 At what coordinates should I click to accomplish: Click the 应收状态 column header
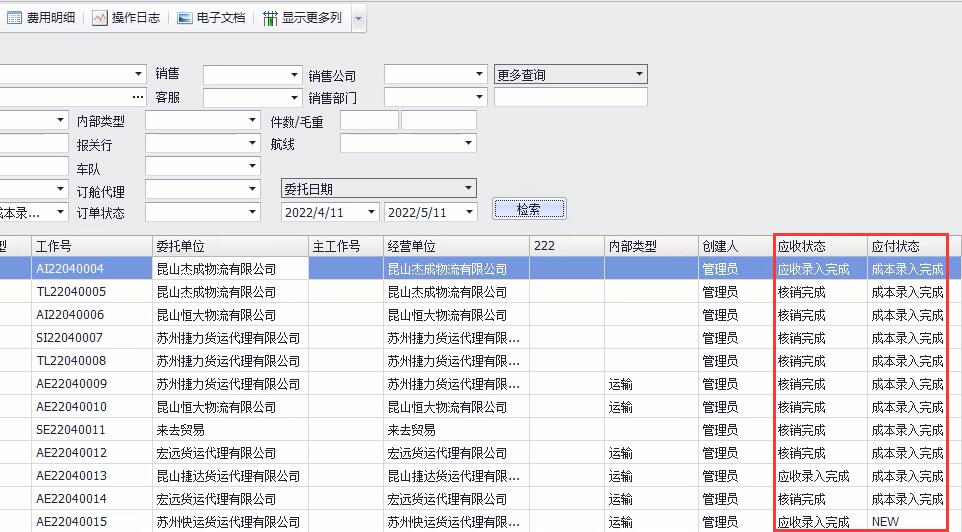820,246
